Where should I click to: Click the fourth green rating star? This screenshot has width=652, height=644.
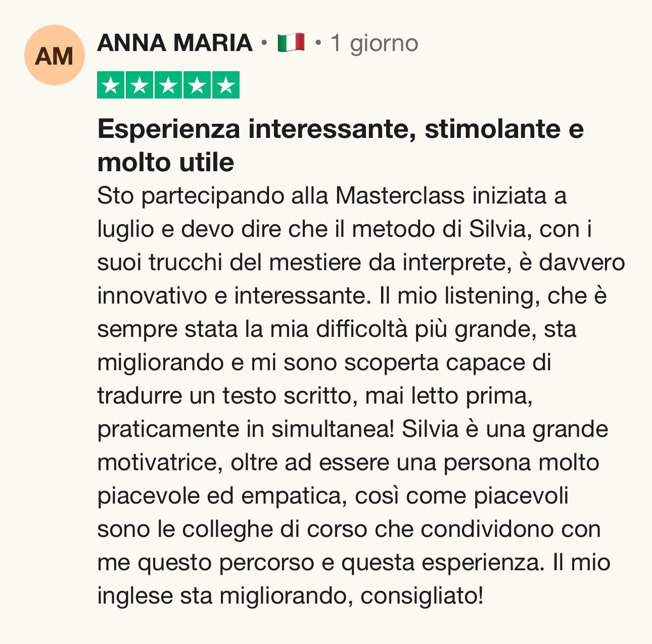197,85
